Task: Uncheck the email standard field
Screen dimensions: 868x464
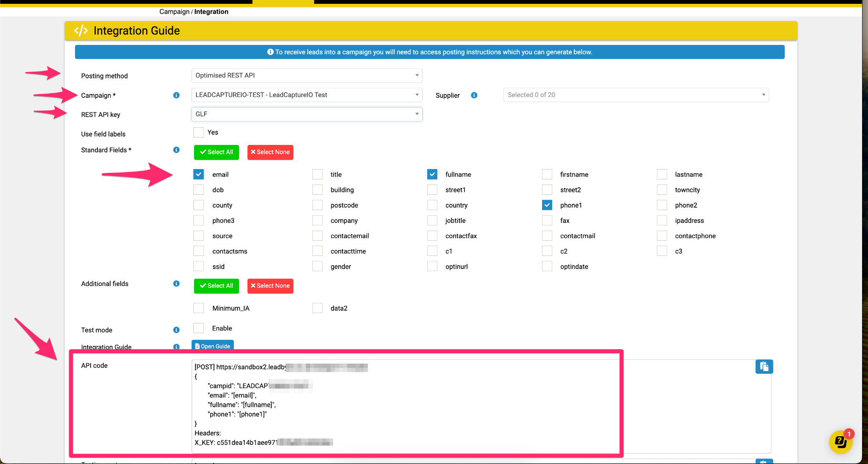Action: [198, 175]
